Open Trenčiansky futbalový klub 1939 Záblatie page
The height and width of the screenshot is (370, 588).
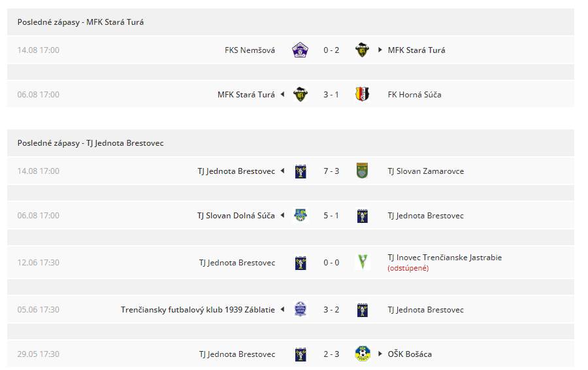point(197,310)
